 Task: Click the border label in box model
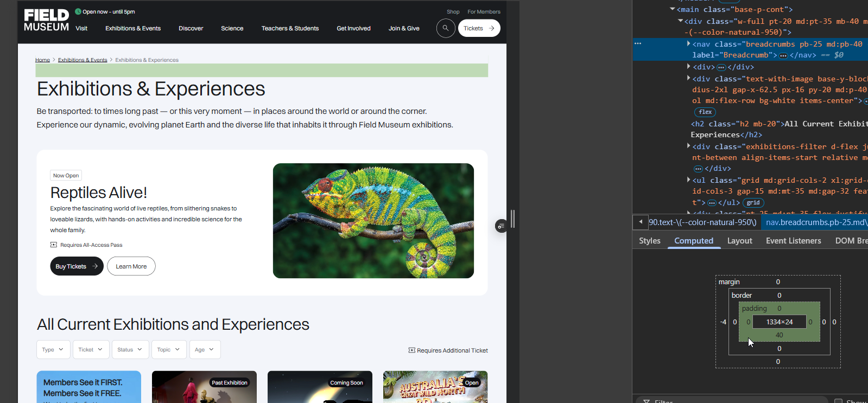click(x=742, y=296)
